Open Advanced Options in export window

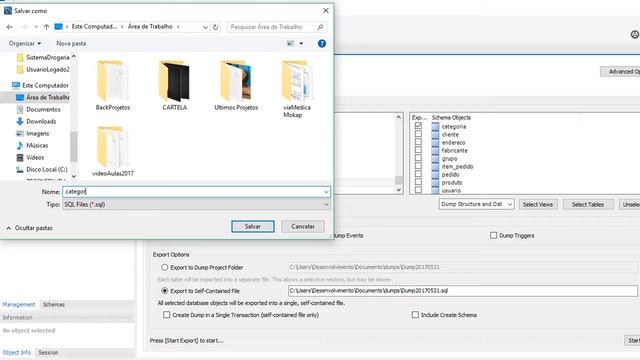coord(621,71)
